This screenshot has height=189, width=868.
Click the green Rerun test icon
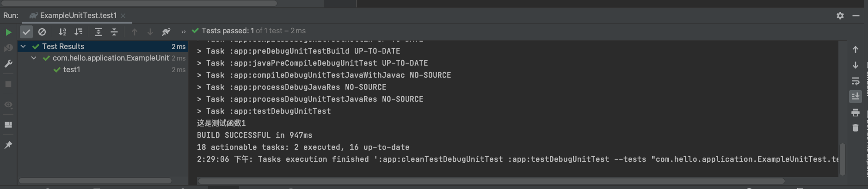coord(8,32)
